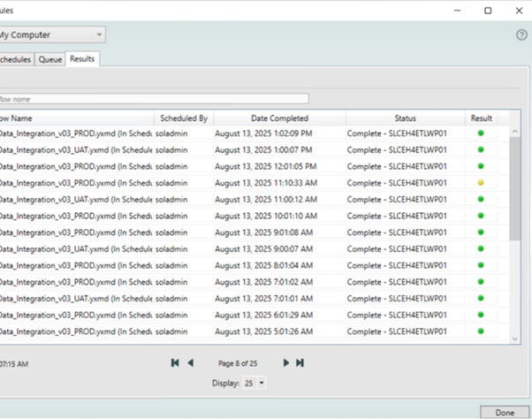532x419 pixels.
Task: Select the row completed 1:00:07 PM
Action: [255, 150]
